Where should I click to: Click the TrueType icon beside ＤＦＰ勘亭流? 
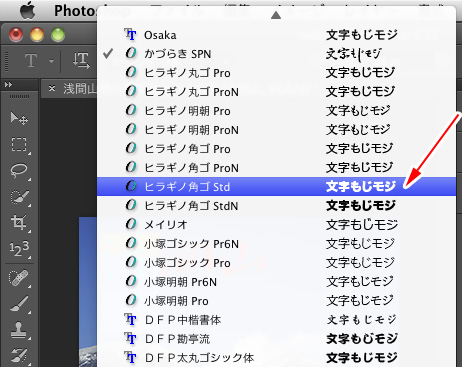tap(130, 338)
